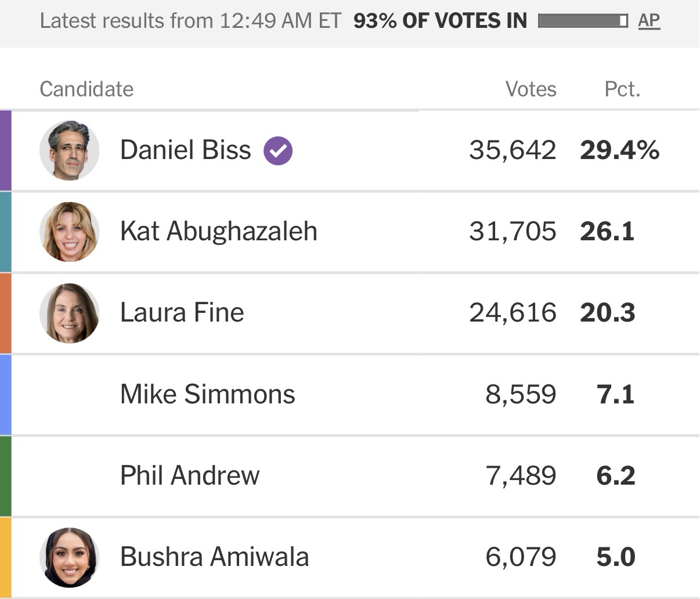Click the 93% of votes in label
This screenshot has height=599, width=700.
pos(440,21)
